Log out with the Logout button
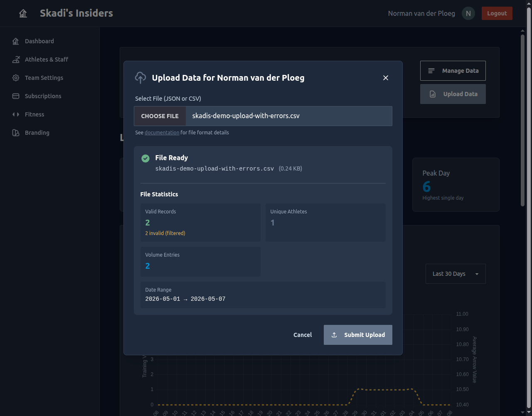Screen dimensions: 532x416 [497, 13]
